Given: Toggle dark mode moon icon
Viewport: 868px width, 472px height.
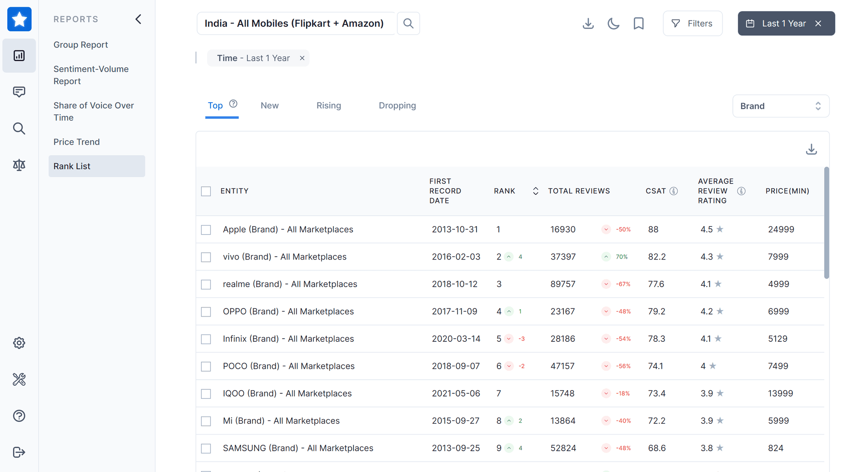Looking at the screenshot, I should [613, 24].
